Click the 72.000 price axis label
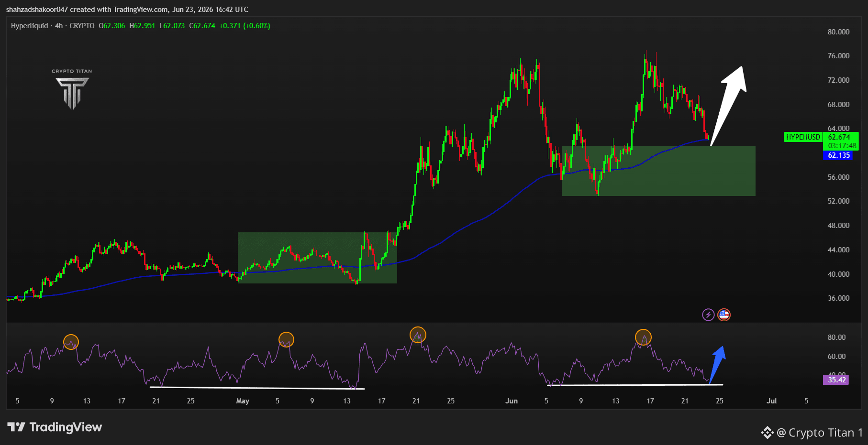Viewport: 868px width, 445px height. (838, 80)
